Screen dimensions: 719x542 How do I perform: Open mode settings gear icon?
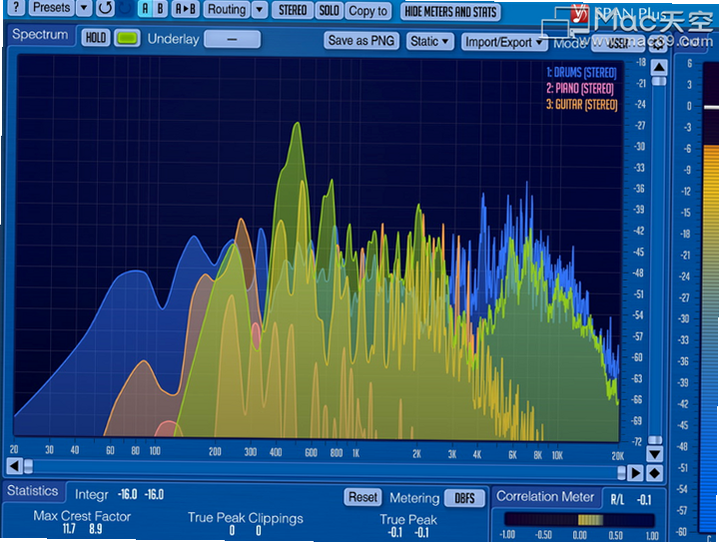659,44
